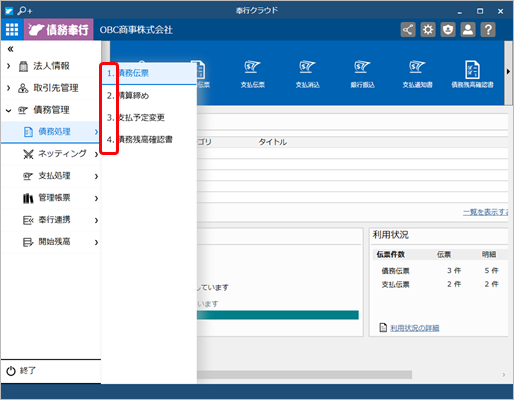This screenshot has height=400, width=514.
Task: Collapse the 債務管理 section
Action: (x=9, y=110)
